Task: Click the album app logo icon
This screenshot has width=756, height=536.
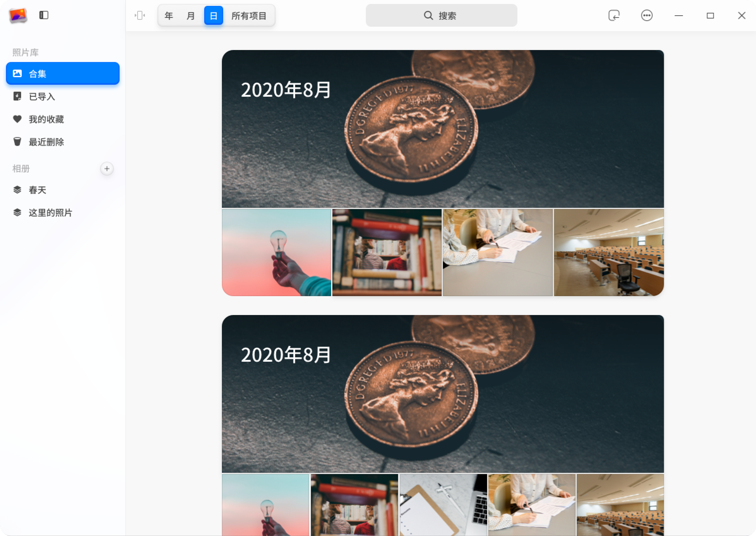Action: (18, 15)
